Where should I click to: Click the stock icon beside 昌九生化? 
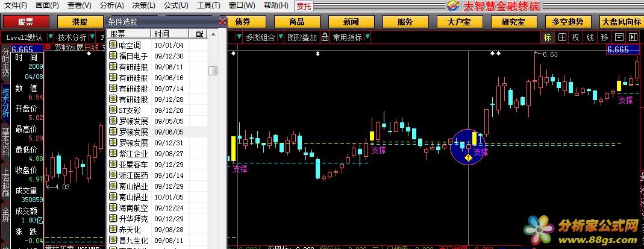click(113, 240)
